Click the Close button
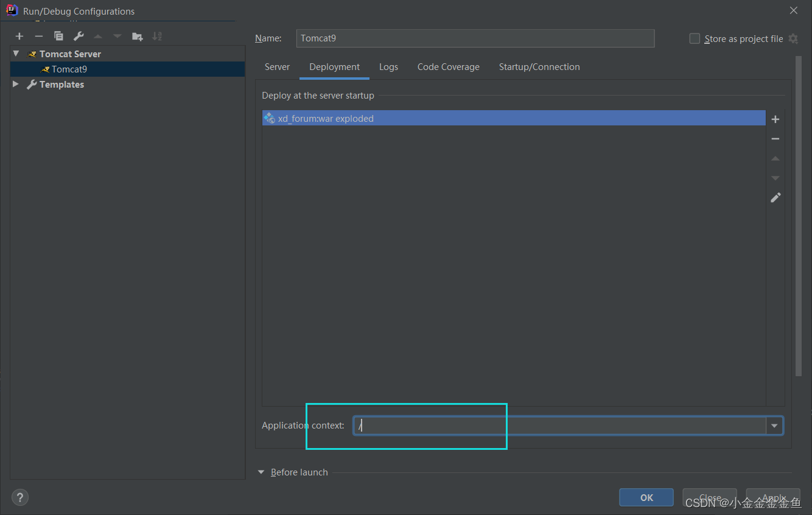This screenshot has height=515, width=812. (710, 497)
